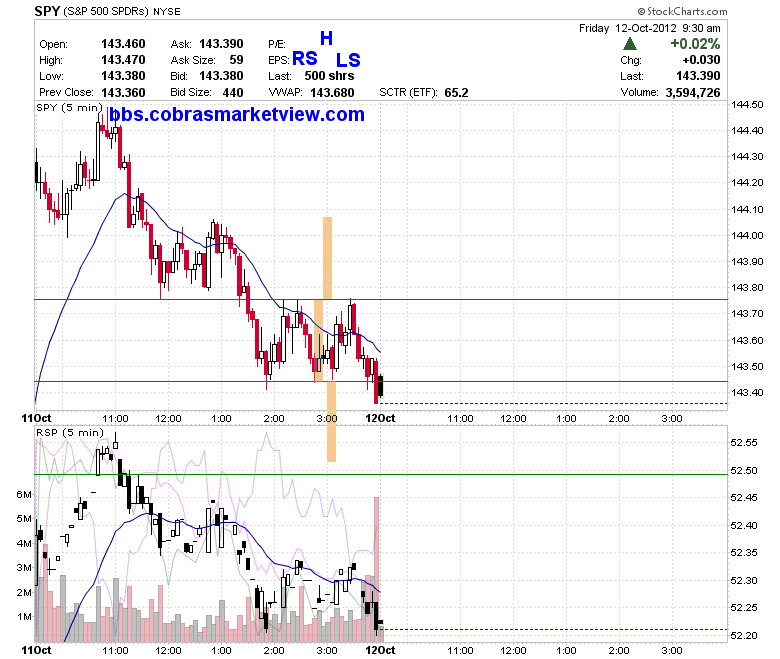Click the 1M volume axis label
Viewport: 780px width, 659px height.
(24, 617)
